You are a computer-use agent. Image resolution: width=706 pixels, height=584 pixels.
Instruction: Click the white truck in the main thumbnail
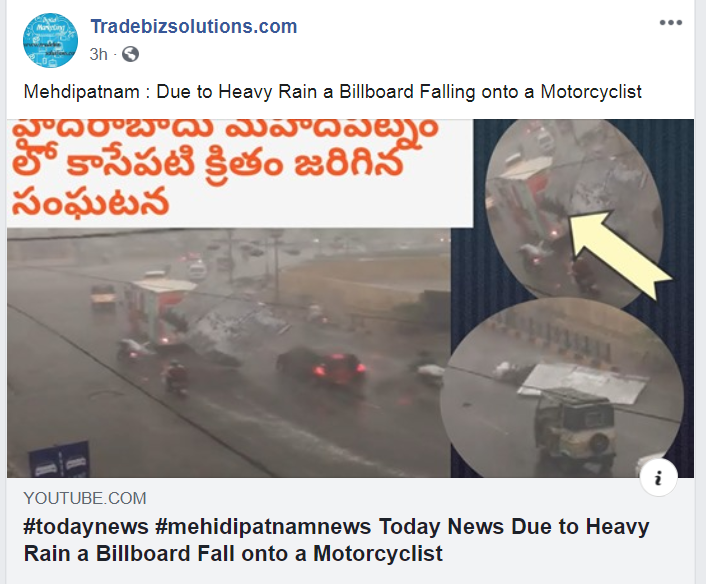[158, 310]
